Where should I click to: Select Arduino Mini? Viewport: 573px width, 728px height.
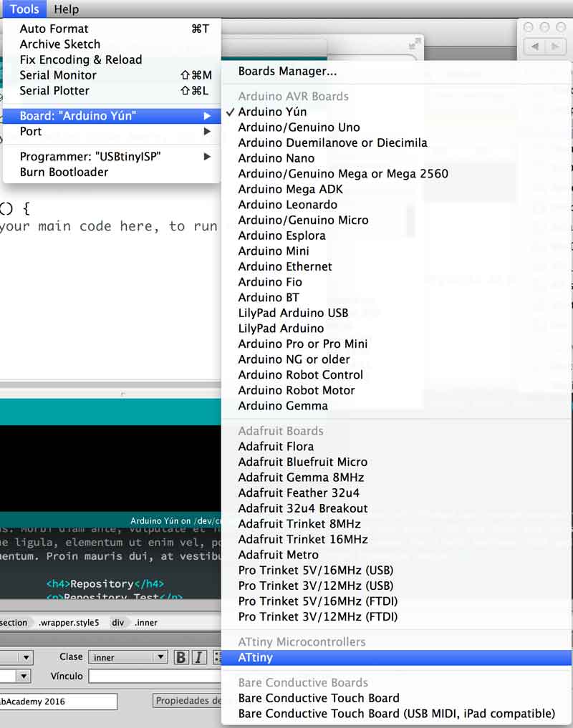point(396,251)
